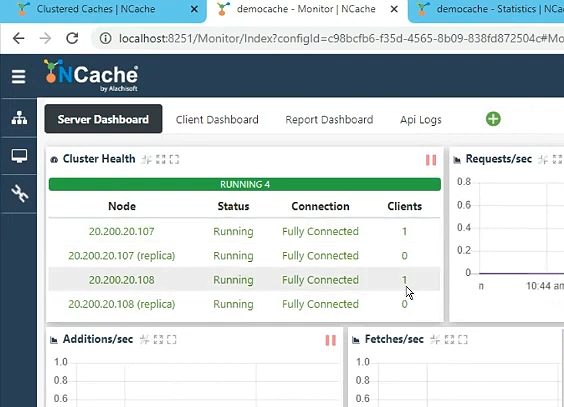The image size is (564, 407).
Task: Collapse the Fetches/sec panel inward icon
Action: [435, 339]
